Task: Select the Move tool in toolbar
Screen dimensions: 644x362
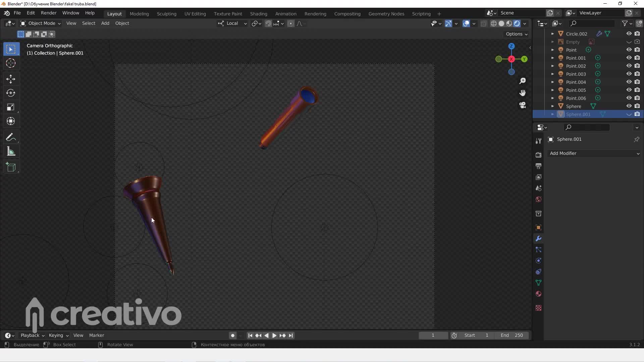Action: tap(11, 79)
